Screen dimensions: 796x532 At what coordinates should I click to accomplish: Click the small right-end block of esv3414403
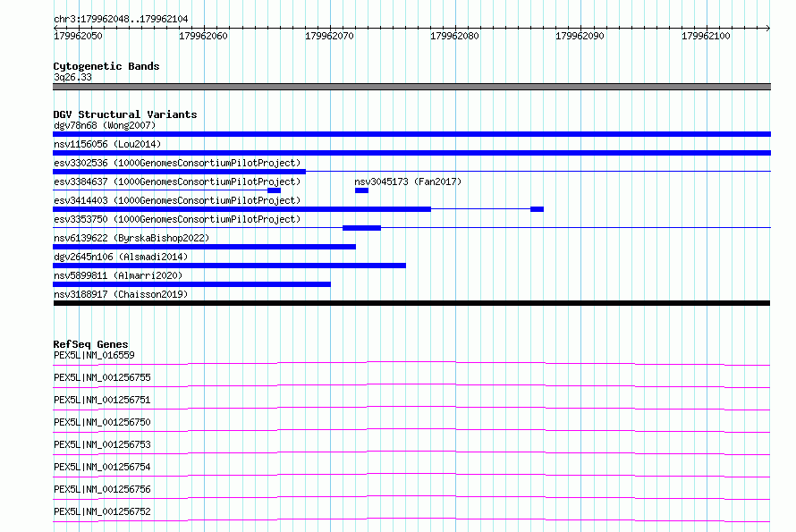[x=538, y=209]
